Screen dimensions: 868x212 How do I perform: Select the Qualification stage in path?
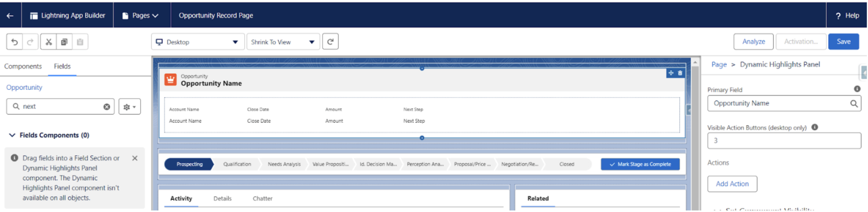pos(237,164)
